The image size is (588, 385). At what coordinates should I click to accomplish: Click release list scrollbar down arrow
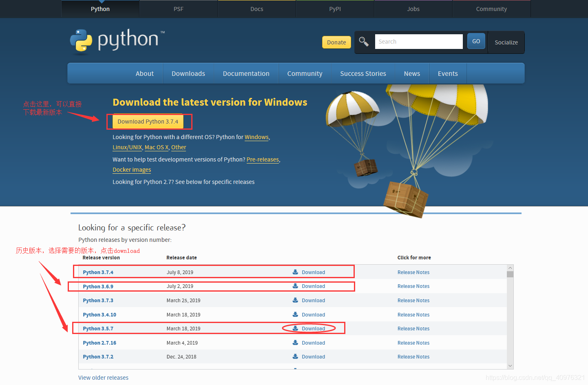510,366
